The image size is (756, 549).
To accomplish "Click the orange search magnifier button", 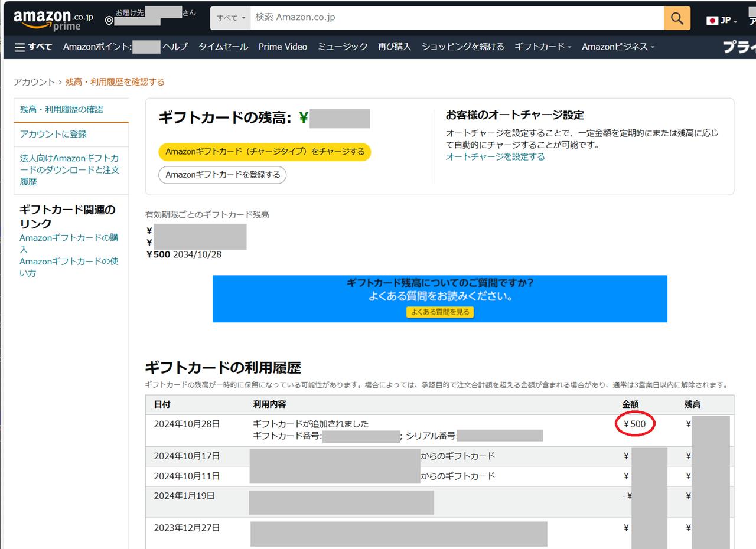I will (677, 18).
